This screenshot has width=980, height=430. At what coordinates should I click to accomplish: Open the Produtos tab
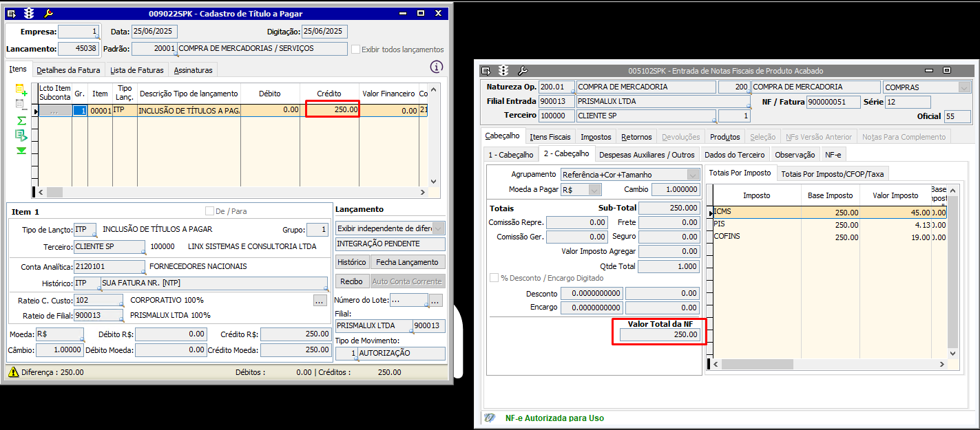725,137
